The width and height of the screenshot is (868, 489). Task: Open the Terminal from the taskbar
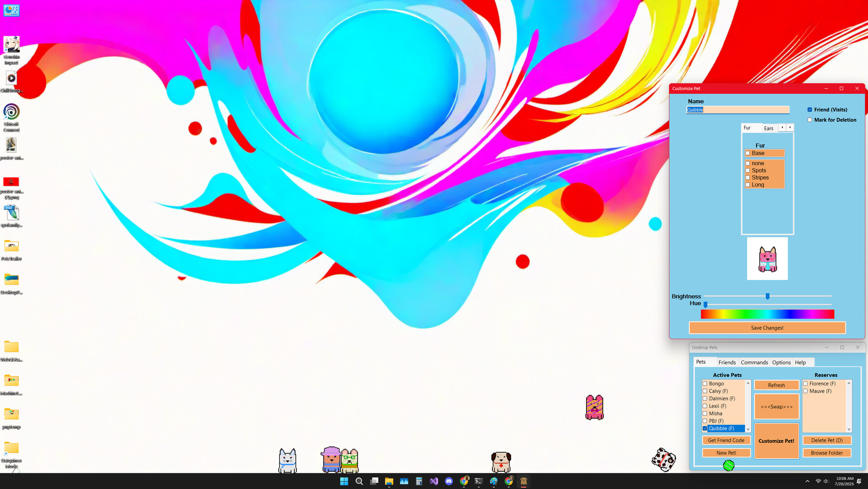(x=479, y=481)
